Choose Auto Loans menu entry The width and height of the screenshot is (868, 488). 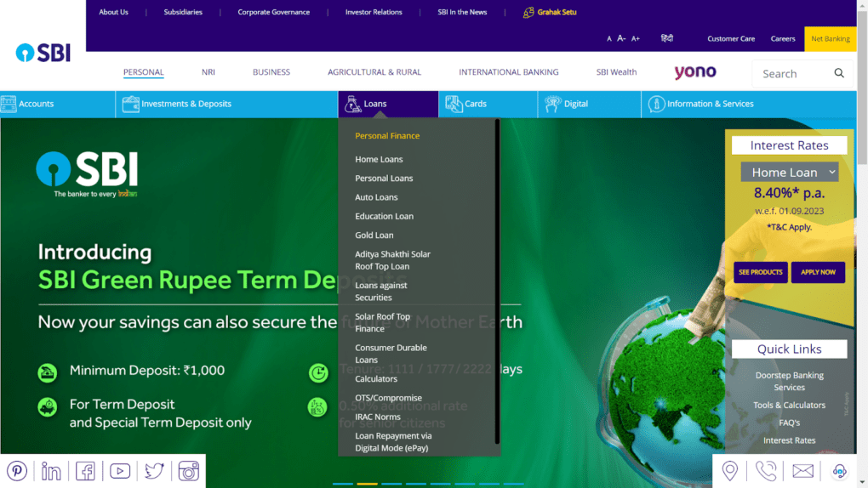376,197
